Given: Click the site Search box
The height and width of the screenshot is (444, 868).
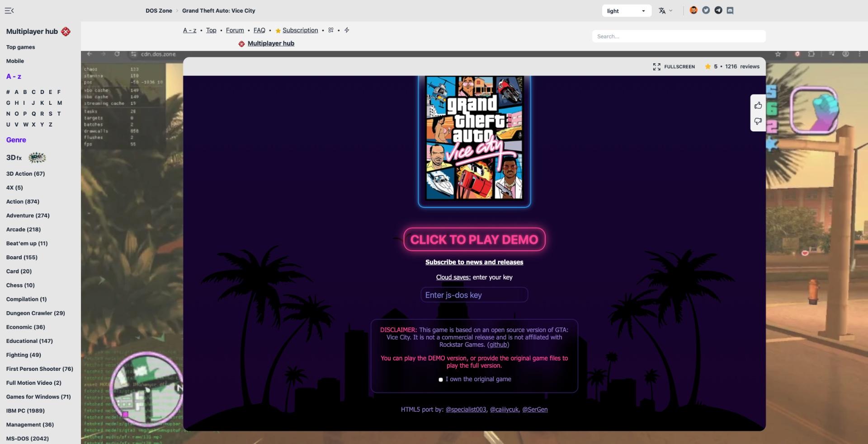Looking at the screenshot, I should tap(678, 37).
